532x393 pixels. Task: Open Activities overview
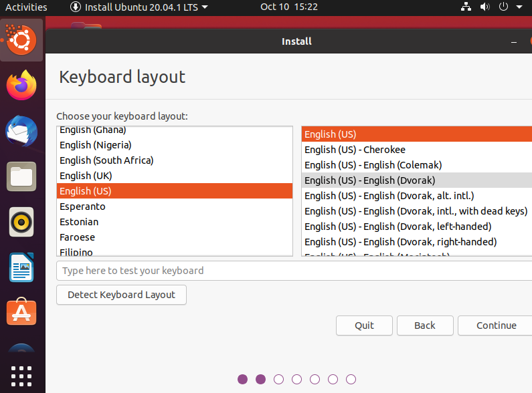[26, 7]
